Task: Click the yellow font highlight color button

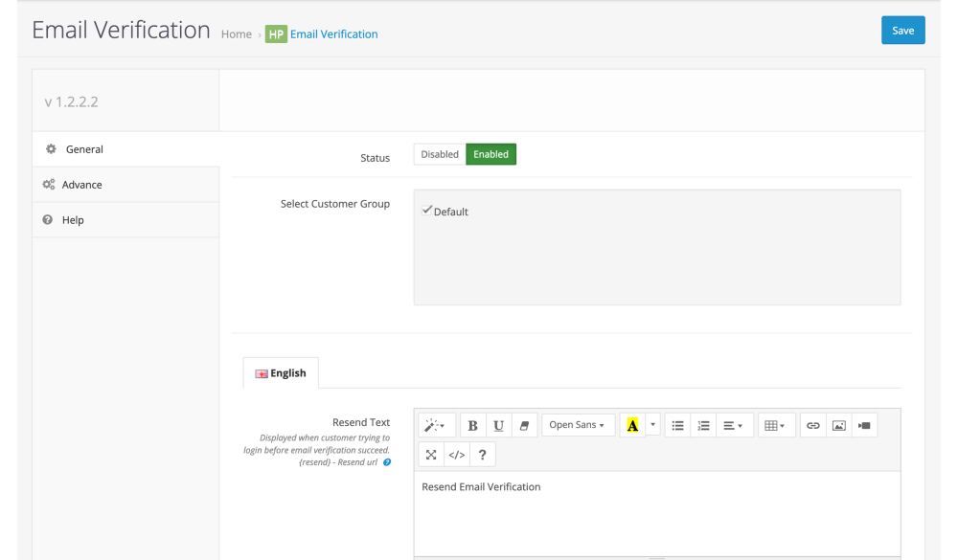Action: (x=632, y=426)
